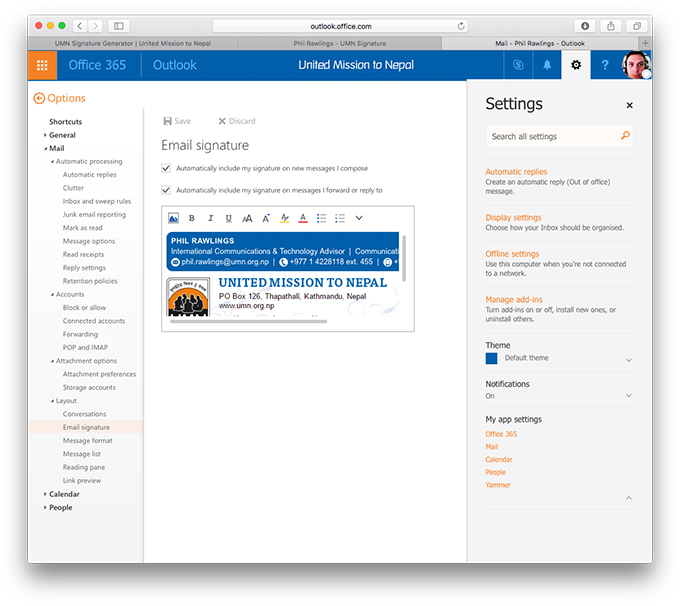Open Safari downloads button
This screenshot has width=680, height=606.
(585, 26)
